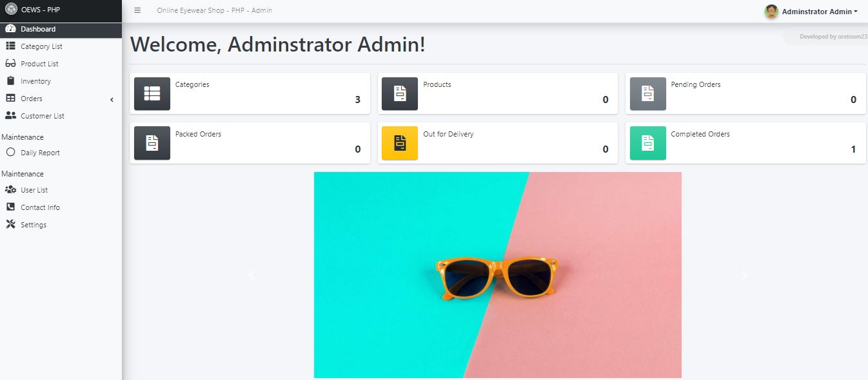The height and width of the screenshot is (380, 868).
Task: Select Customer List in the sidebar
Action: tap(42, 115)
